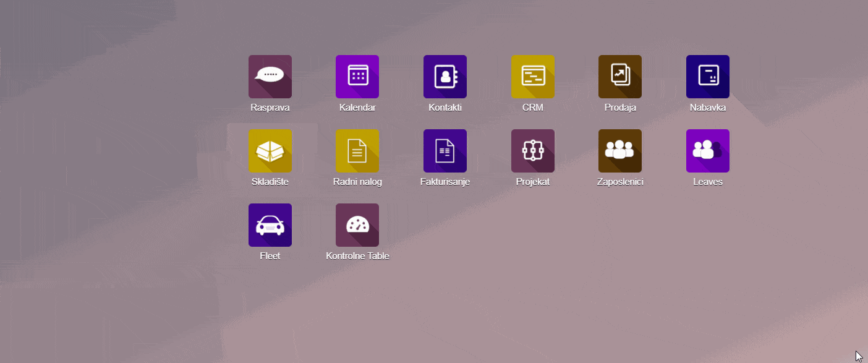Open the Skladište box icon
The height and width of the screenshot is (363, 868).
[270, 151]
